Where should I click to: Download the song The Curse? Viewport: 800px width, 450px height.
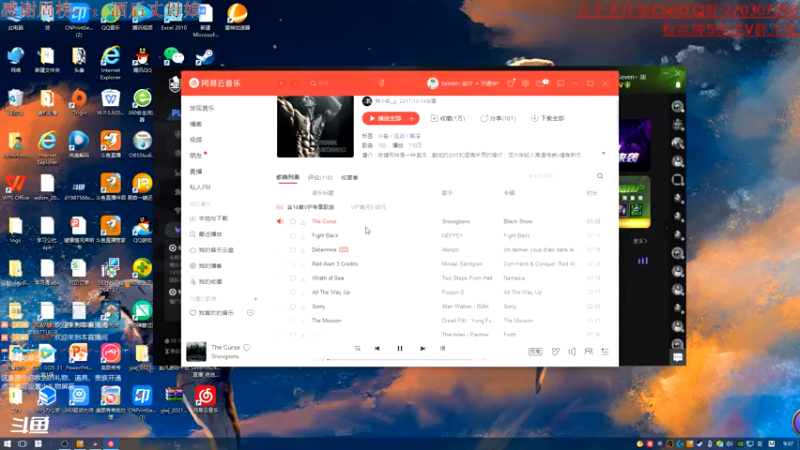tap(303, 221)
